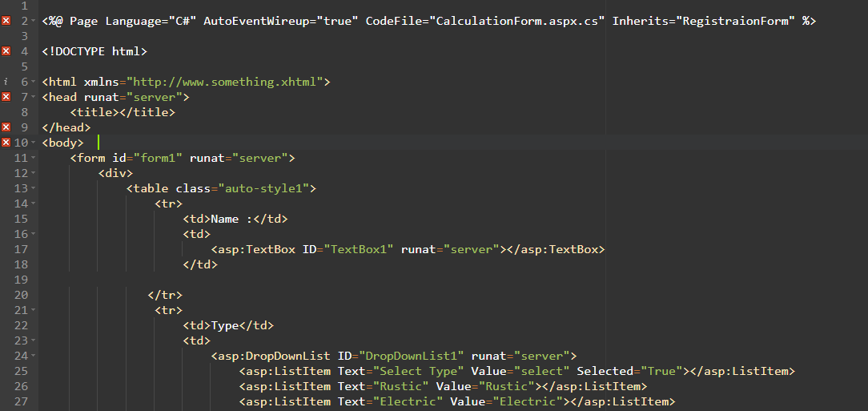Collapse the html element at line 6
The width and height of the screenshot is (868, 411).
[x=34, y=82]
